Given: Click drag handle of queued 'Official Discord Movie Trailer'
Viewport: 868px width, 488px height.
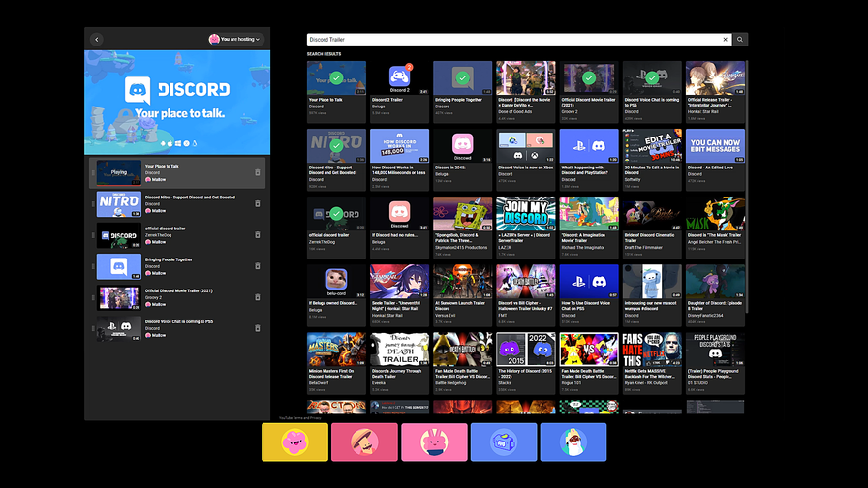Looking at the screenshot, I should pyautogui.click(x=92, y=297).
